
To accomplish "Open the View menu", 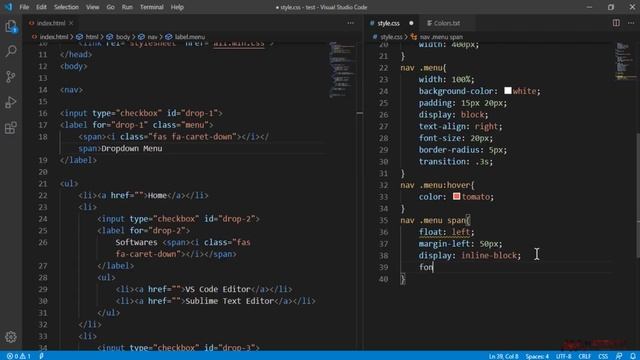I will pyautogui.click(x=92, y=7).
